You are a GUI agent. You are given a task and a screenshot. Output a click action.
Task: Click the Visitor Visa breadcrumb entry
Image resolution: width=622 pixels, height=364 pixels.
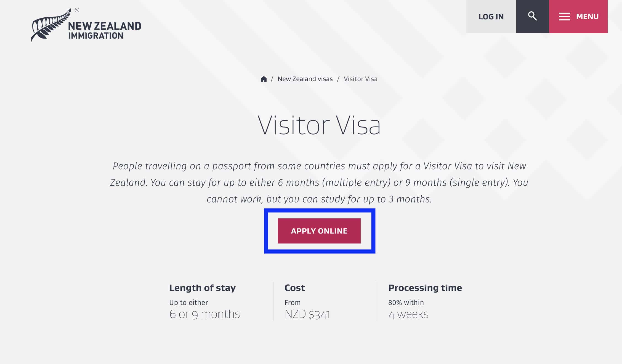[x=360, y=79]
